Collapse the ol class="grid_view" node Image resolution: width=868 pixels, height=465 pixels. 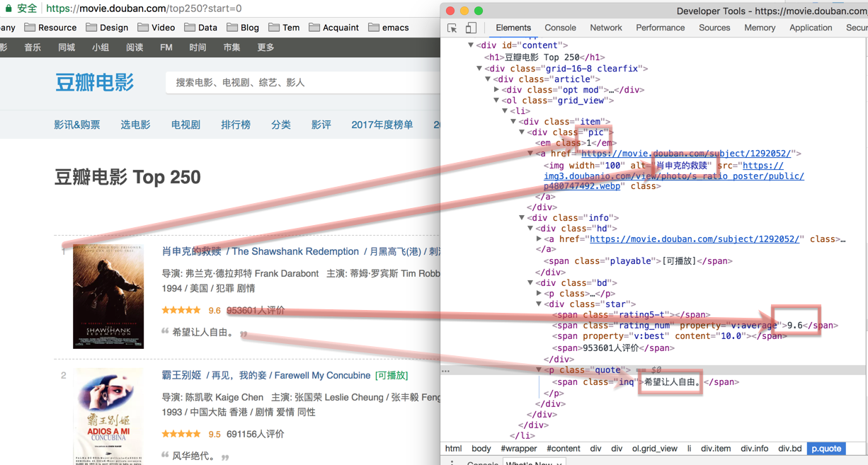496,101
